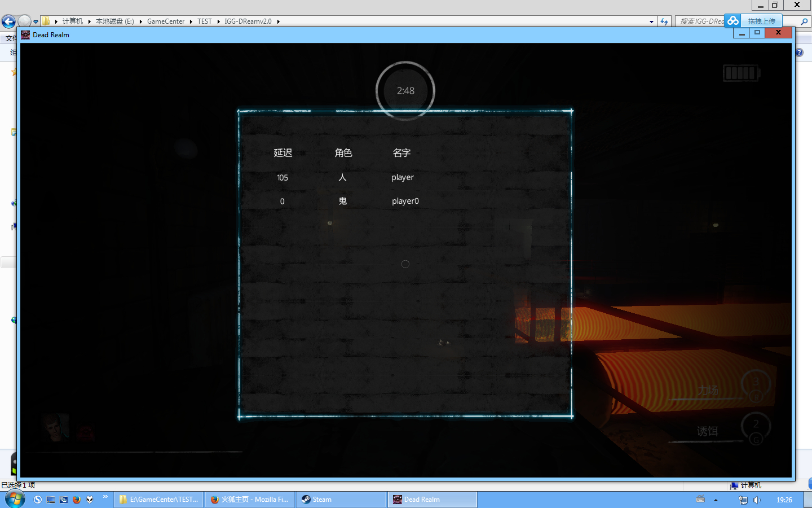Image resolution: width=812 pixels, height=508 pixels.
Task: Open the Explorer help icon
Action: (x=800, y=52)
